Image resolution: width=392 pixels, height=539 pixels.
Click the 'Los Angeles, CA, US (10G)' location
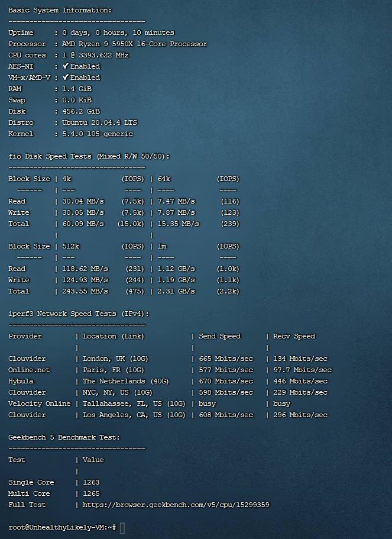tap(134, 415)
